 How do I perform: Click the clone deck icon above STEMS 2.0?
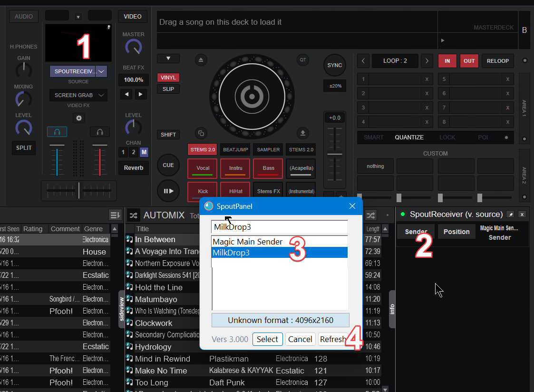click(201, 133)
